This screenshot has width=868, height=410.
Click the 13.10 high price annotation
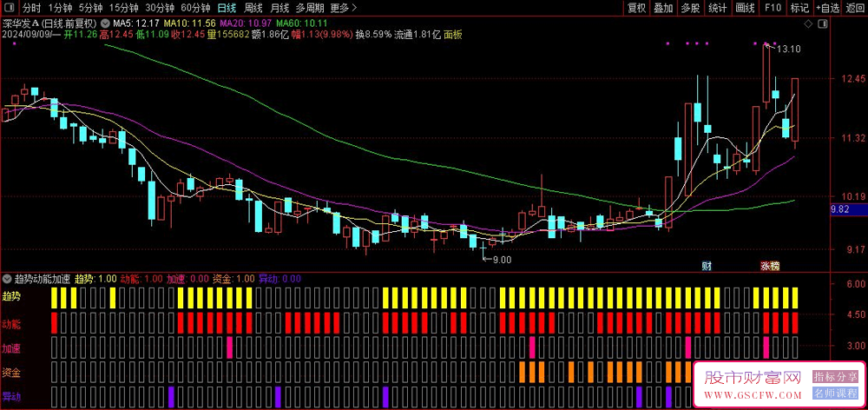pos(788,50)
